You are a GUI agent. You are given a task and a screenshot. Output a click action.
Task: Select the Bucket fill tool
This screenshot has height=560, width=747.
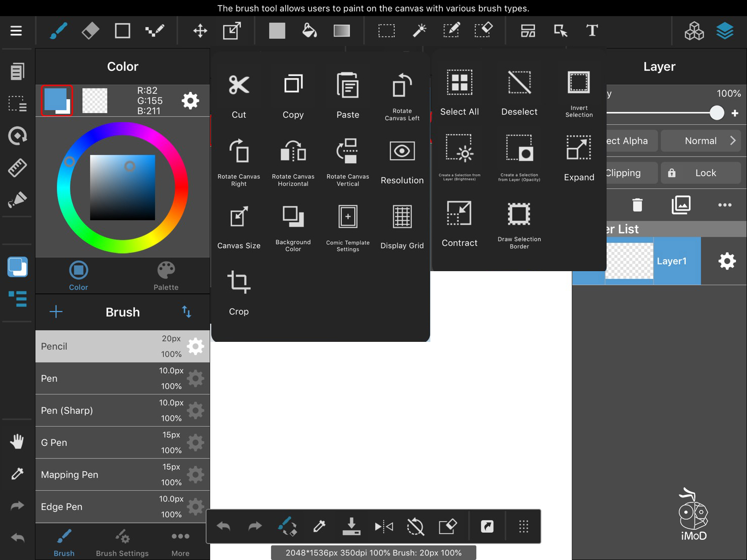309,31
